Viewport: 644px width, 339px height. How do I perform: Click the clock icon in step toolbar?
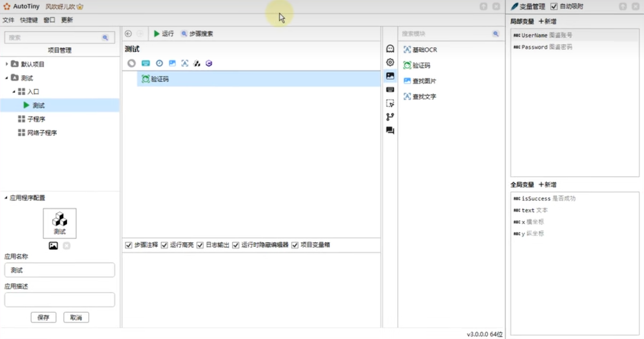(x=159, y=63)
